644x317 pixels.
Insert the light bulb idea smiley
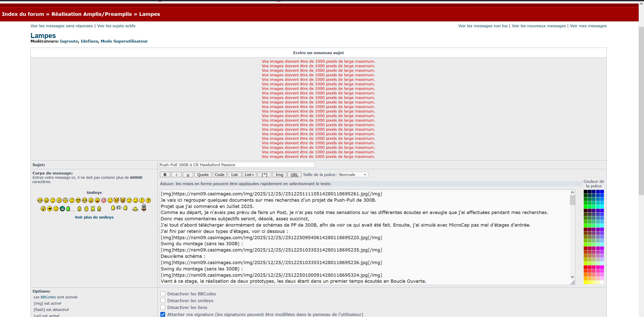[43, 209]
